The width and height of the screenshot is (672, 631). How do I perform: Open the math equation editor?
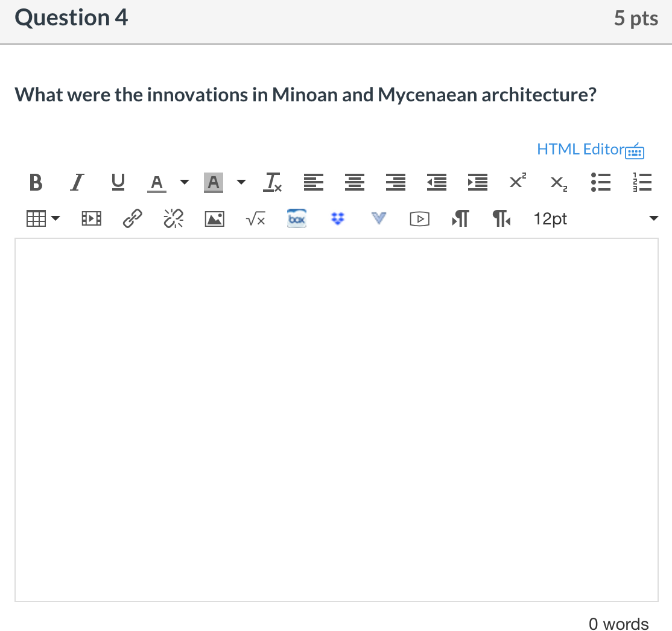(255, 219)
